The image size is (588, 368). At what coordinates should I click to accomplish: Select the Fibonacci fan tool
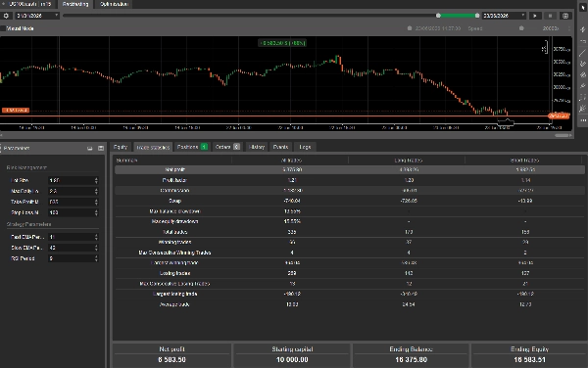click(583, 109)
